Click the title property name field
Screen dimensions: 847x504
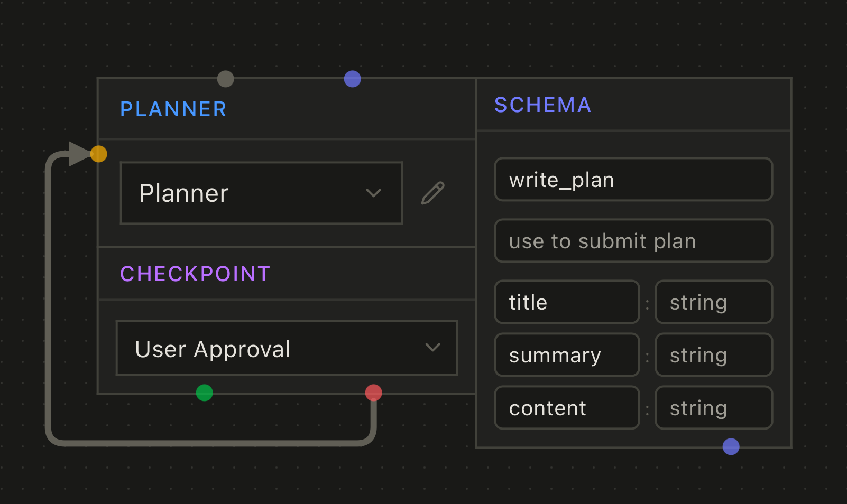point(567,303)
